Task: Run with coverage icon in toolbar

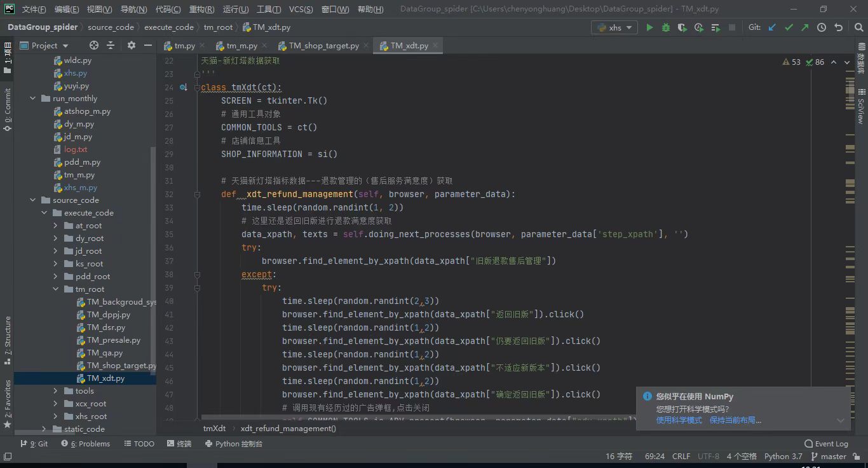Action: (682, 27)
